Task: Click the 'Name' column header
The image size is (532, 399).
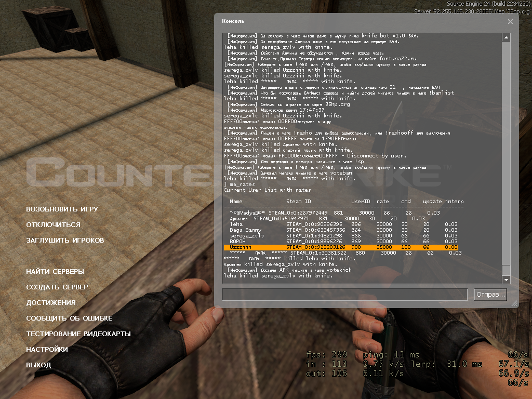Action: point(236,202)
